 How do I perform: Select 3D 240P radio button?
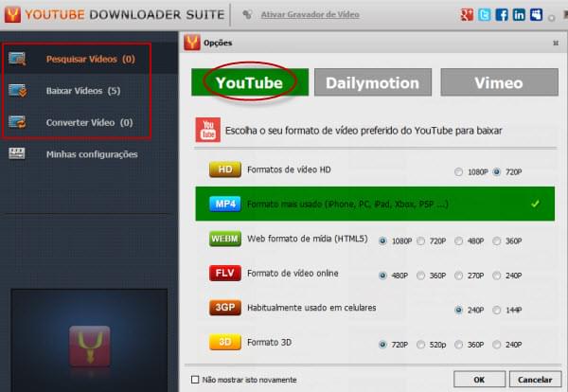(497, 344)
